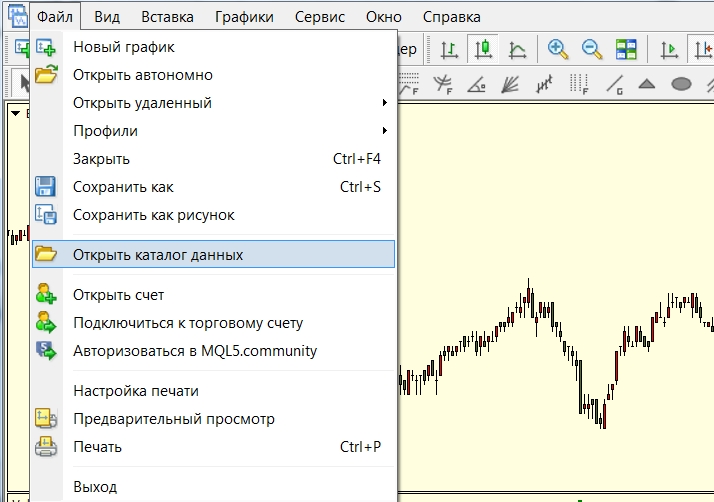The height and width of the screenshot is (502, 714).
Task: Click the user-plus icon beside Открыть счет
Action: click(x=46, y=294)
